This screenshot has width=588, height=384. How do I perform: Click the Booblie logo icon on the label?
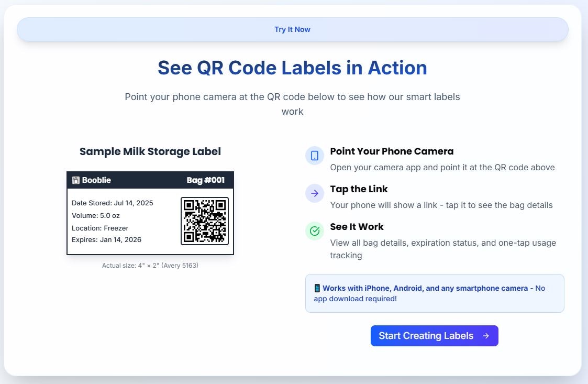(x=76, y=180)
